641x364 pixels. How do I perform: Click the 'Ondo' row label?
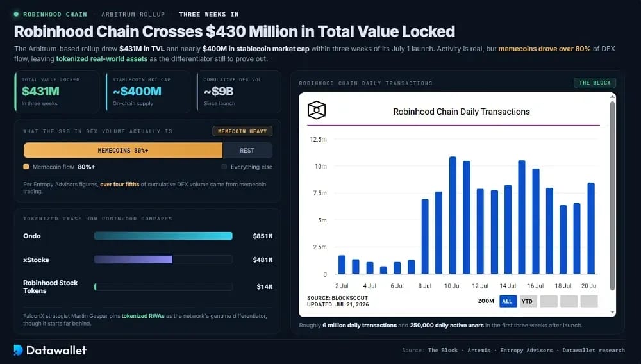pos(32,236)
